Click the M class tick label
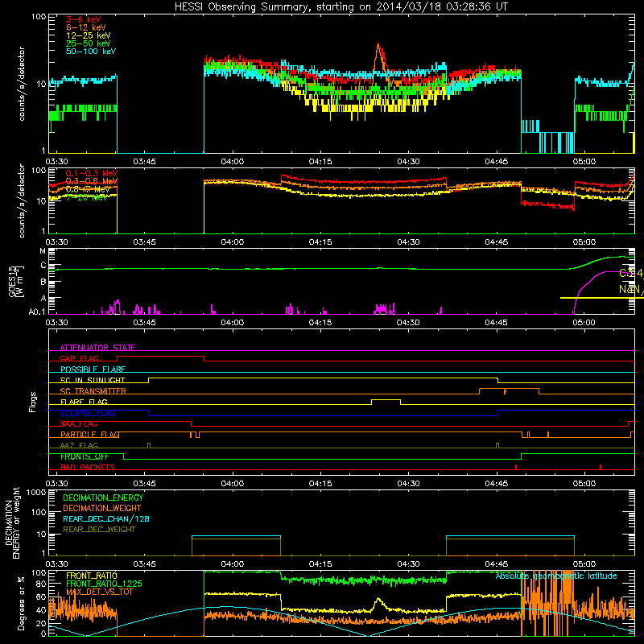 [43, 251]
